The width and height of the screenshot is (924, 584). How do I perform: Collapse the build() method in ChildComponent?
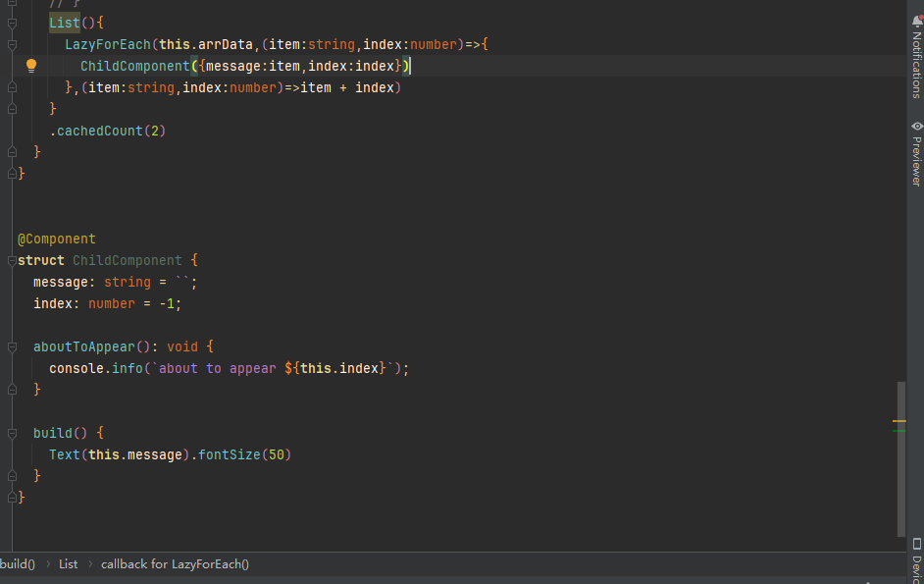click(12, 433)
